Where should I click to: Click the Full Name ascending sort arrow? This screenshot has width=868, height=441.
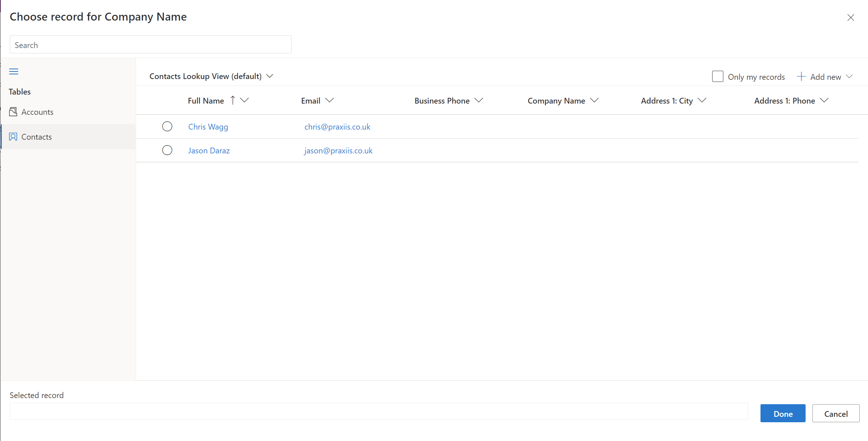(233, 100)
